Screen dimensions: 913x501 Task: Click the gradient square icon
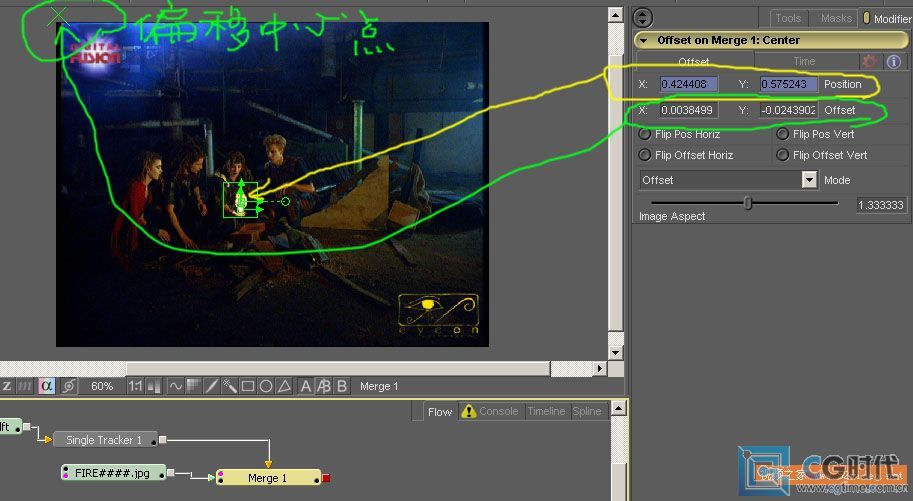(x=193, y=386)
